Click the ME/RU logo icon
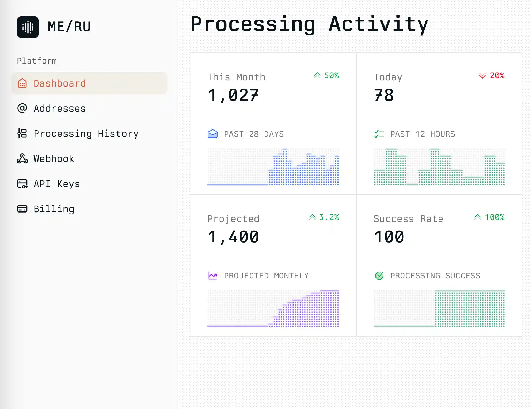The width and height of the screenshot is (532, 409). tap(28, 27)
